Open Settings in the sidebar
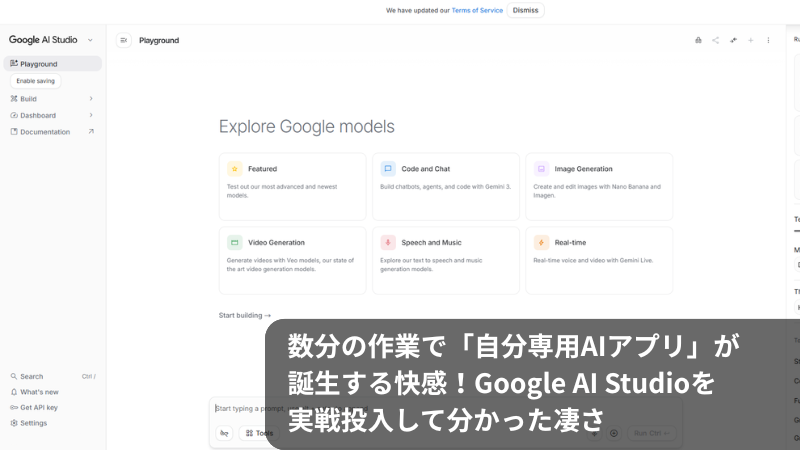Screen dimensions: 800x450 [33, 423]
